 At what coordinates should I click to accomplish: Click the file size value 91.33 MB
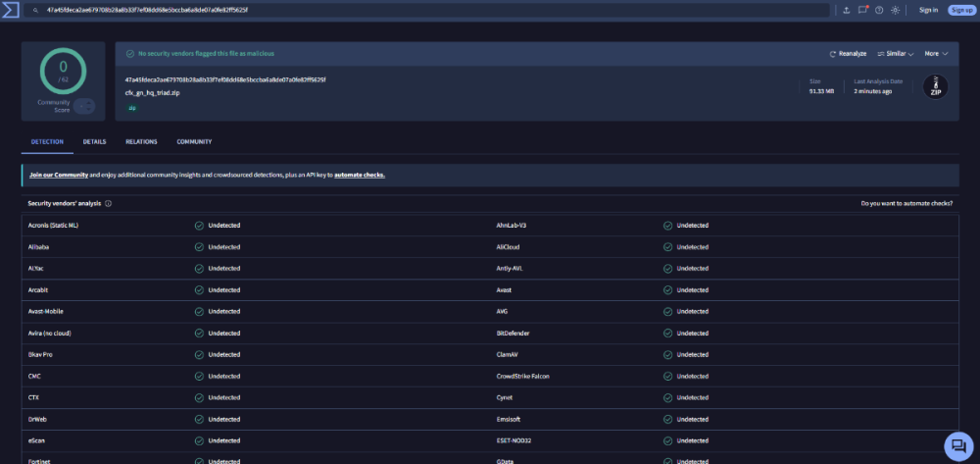click(x=822, y=91)
